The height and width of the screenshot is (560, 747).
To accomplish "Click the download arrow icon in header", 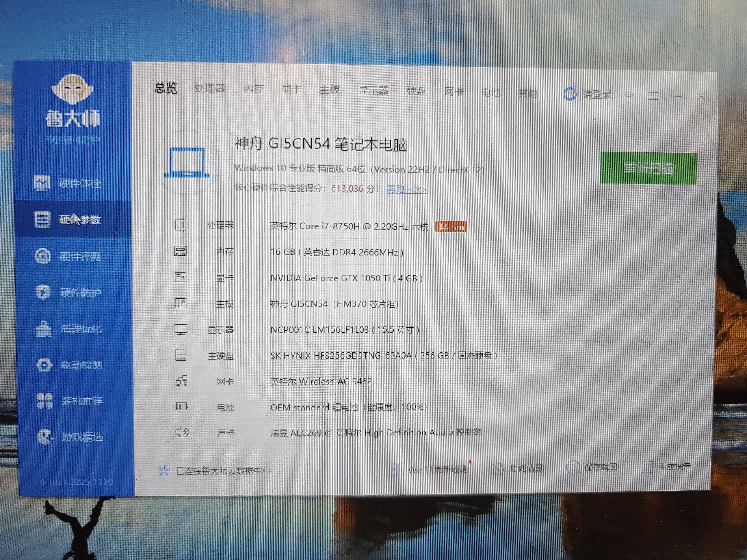I will [629, 96].
